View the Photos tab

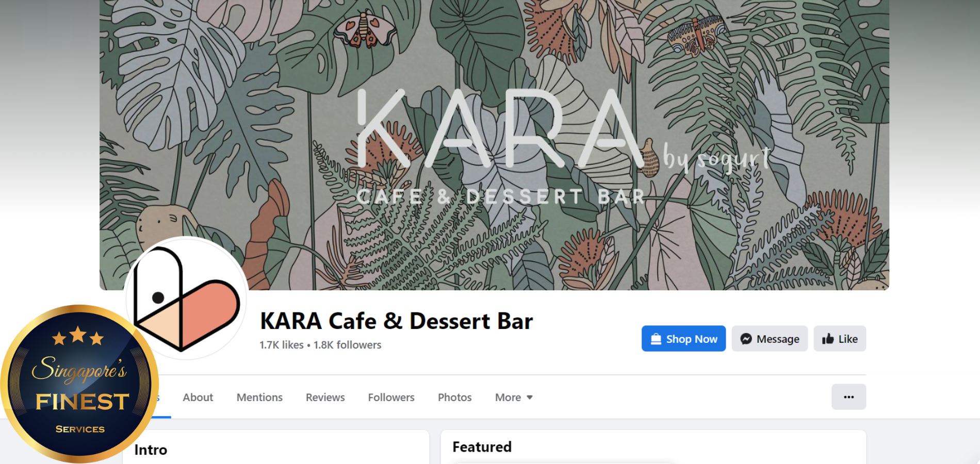pos(454,397)
